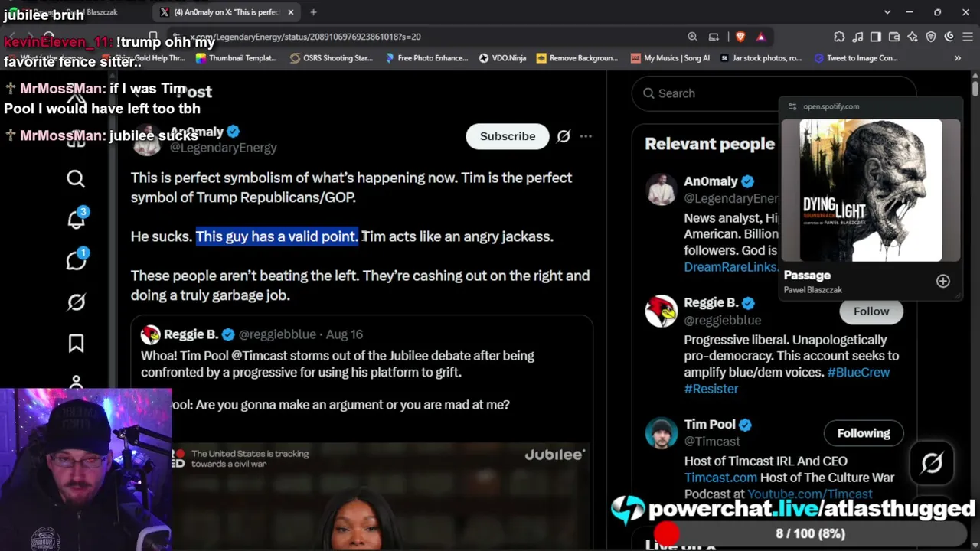Image resolution: width=980 pixels, height=551 pixels.
Task: Click the Jubilee video preview in quoted post
Action: point(381,496)
